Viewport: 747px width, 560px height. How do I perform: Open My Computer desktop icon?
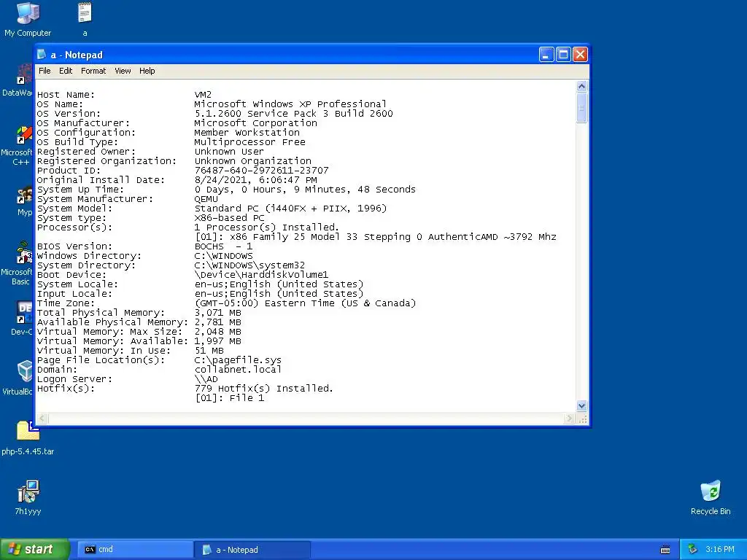pyautogui.click(x=28, y=19)
